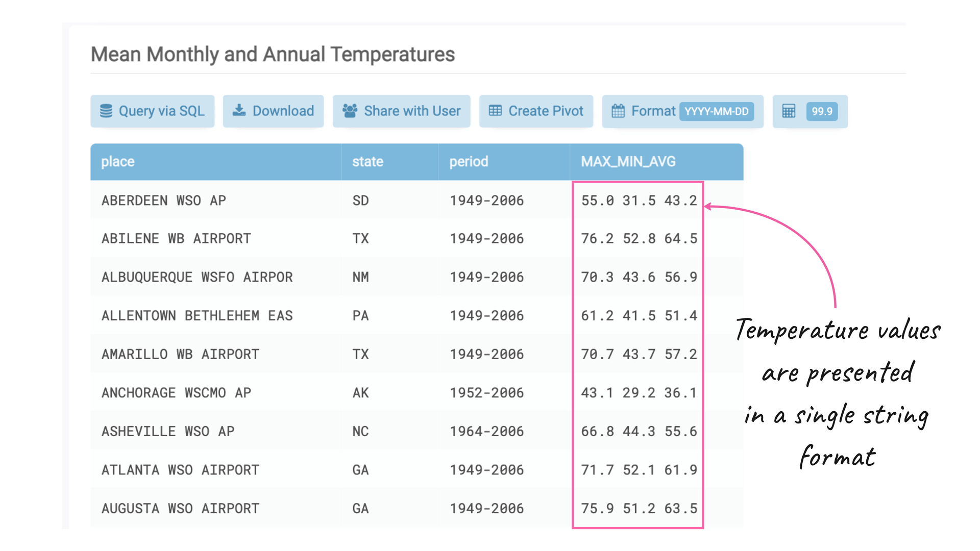Click the Mean Monthly and Annual Temperatures title
This screenshot has width=980, height=551.
click(273, 54)
